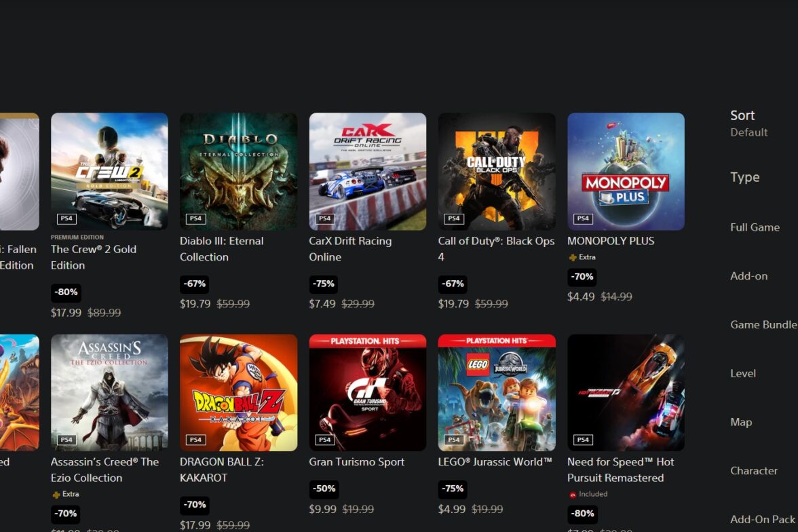Enable the Game Bundle filter

click(763, 325)
